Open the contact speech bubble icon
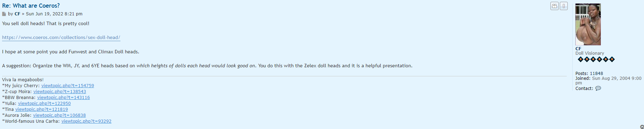Image resolution: width=644 pixels, height=129 pixels. 598,89
